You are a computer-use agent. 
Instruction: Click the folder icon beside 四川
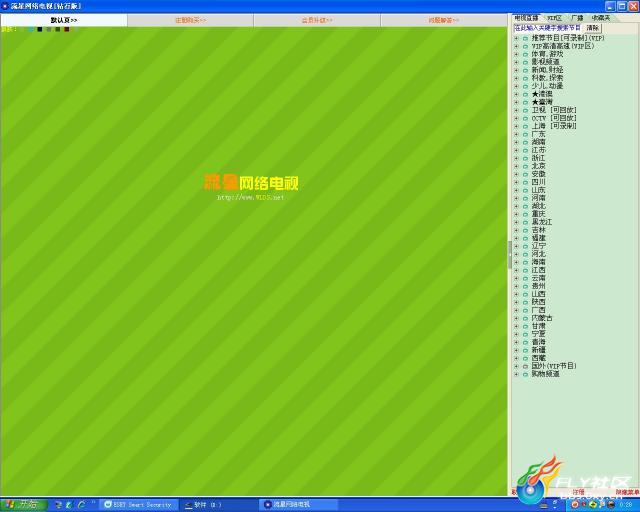(x=525, y=182)
